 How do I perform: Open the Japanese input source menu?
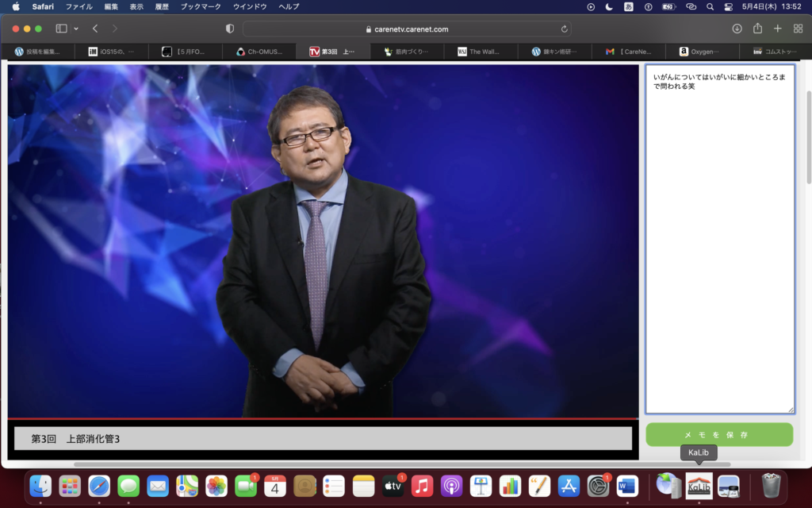[629, 6]
